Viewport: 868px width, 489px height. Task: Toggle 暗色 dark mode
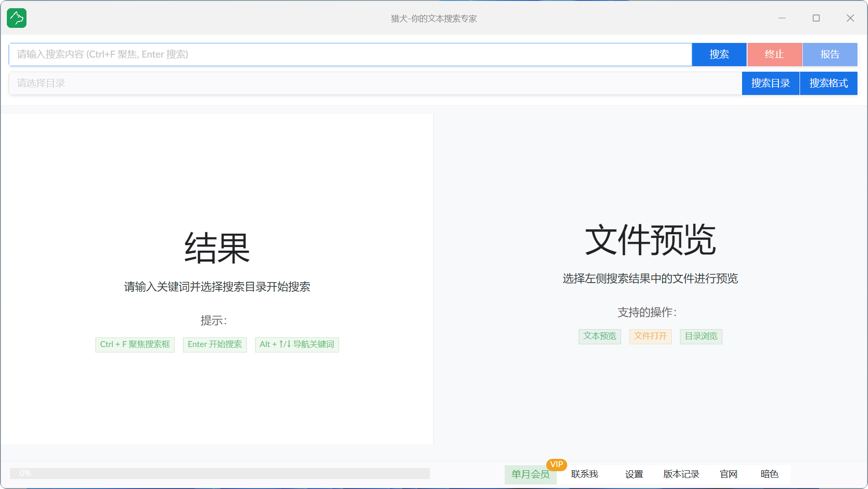pos(769,474)
